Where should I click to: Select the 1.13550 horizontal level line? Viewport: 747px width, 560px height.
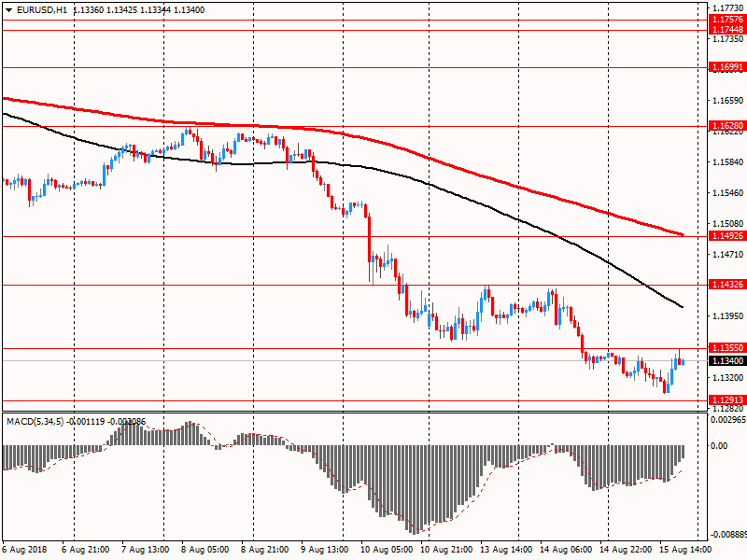(355, 348)
